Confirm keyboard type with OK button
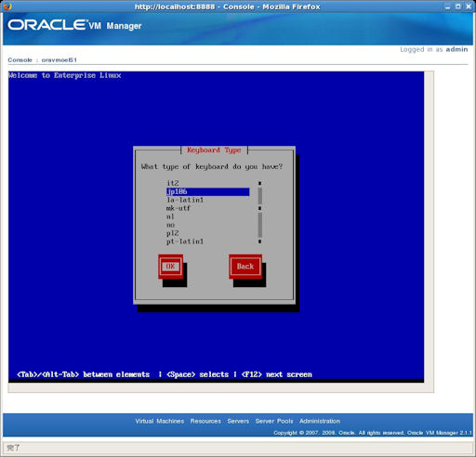The width and height of the screenshot is (476, 457). coord(170,267)
